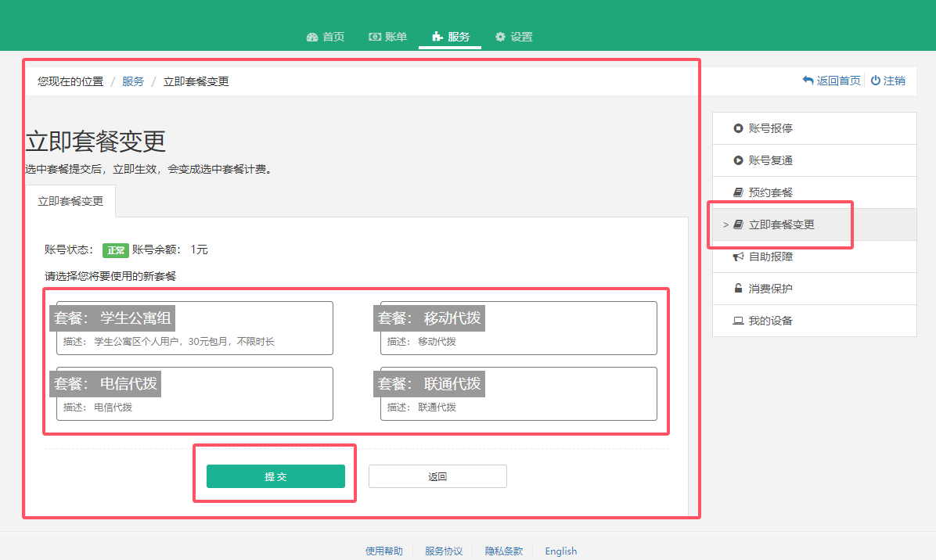Viewport: 936px width, 560px height.
Task: Click the 消费保护 unlock icon
Action: coord(738,289)
